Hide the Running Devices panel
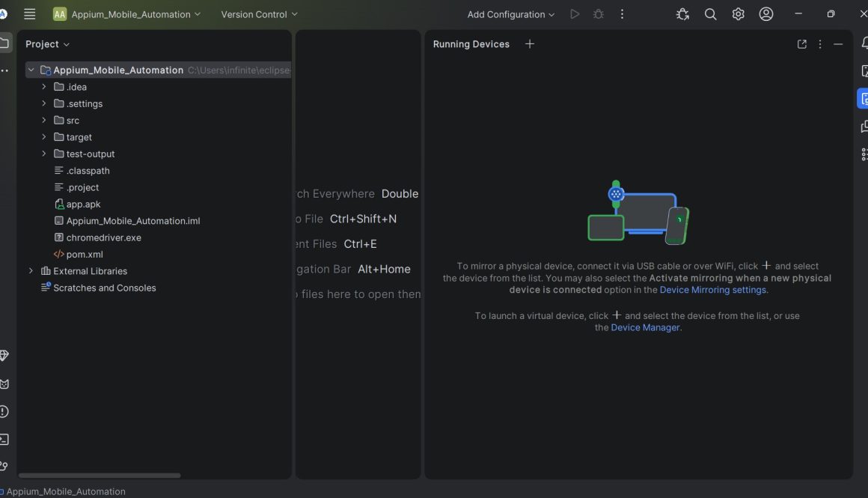Screen dimensions: 868x498 pyautogui.click(x=838, y=44)
